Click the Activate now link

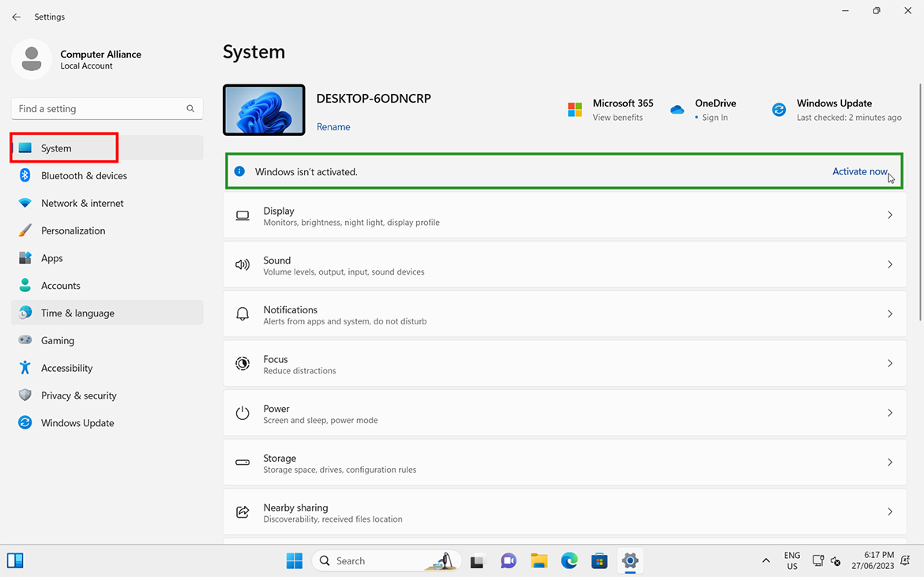(860, 171)
